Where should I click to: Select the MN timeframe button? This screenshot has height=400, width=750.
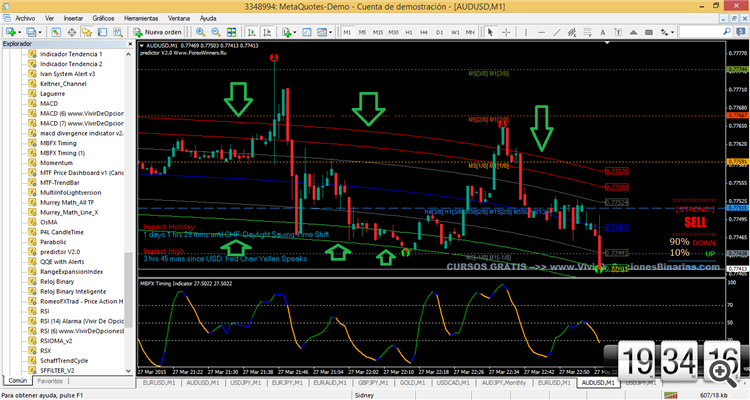[470, 32]
